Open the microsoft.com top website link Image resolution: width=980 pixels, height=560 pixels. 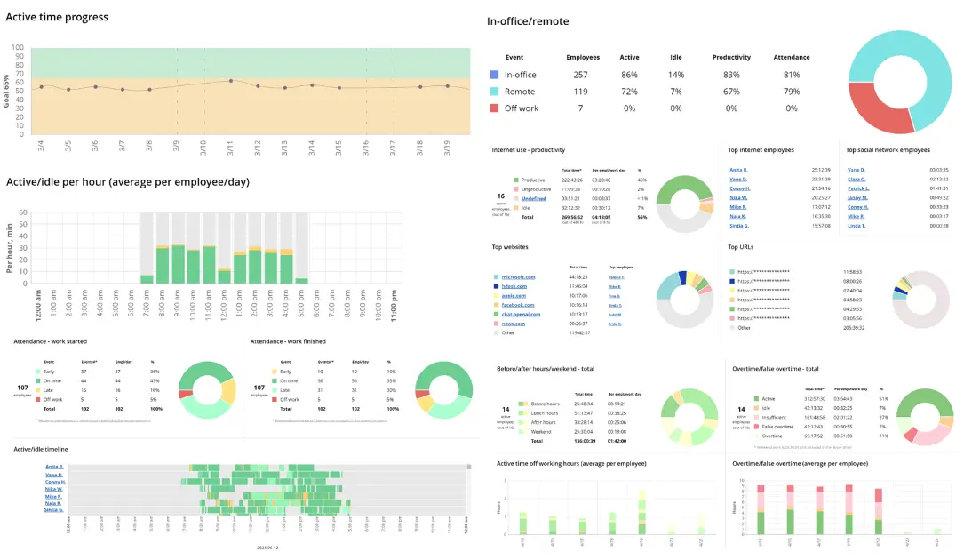[x=519, y=277]
